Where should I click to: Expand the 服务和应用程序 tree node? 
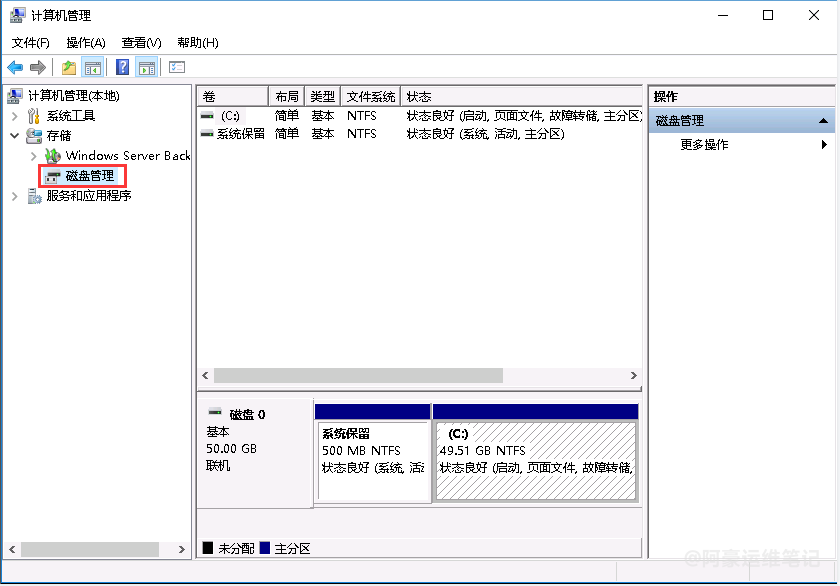click(15, 196)
